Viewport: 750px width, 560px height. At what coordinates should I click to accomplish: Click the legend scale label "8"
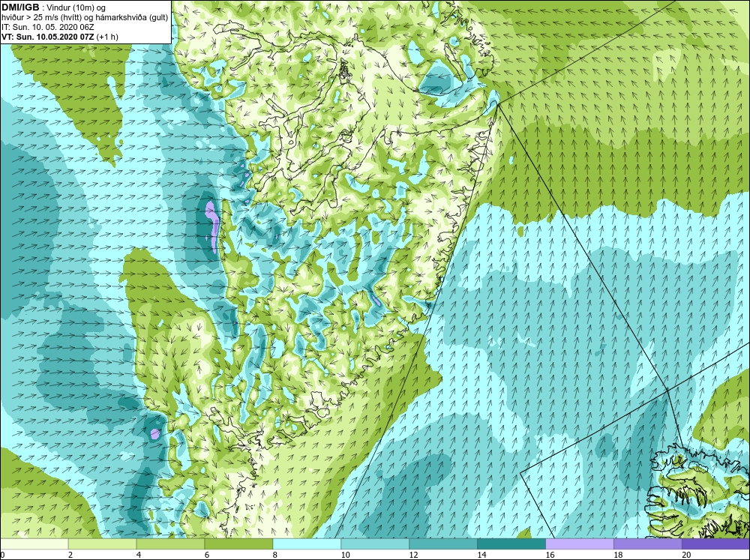tap(275, 555)
